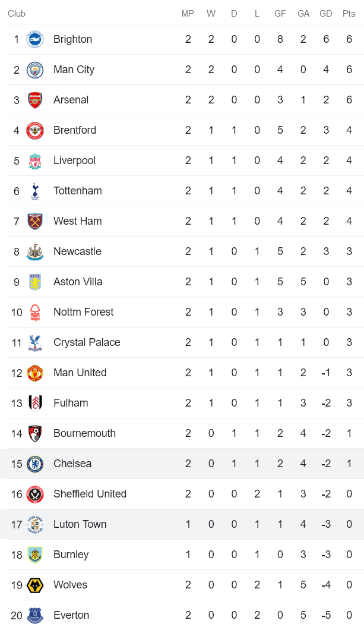Click the Brentford bee crest icon

tap(35, 131)
